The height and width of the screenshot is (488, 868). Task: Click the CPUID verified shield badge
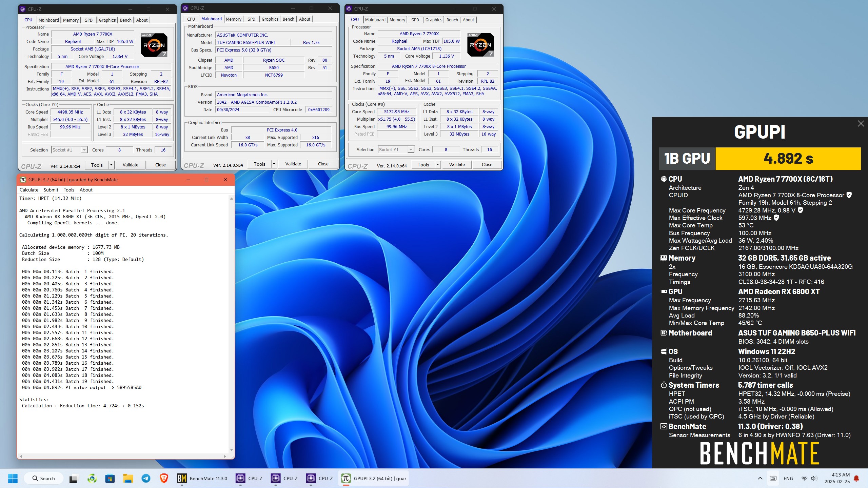pyautogui.click(x=849, y=195)
